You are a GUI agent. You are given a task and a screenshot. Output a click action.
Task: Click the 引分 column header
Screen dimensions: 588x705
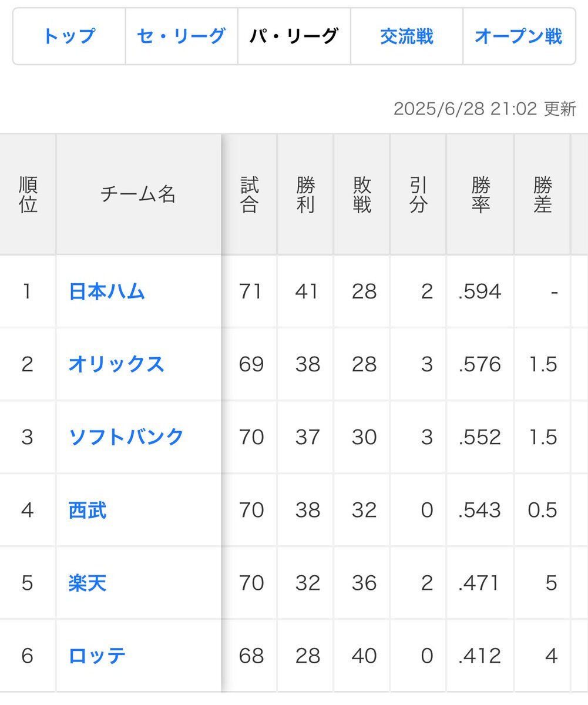point(418,194)
